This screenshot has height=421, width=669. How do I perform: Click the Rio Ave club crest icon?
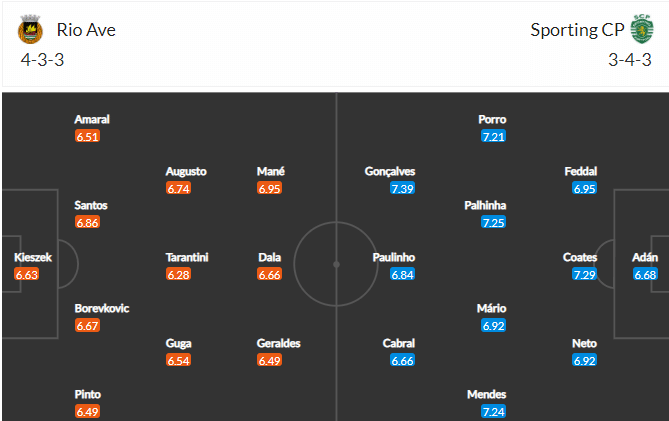tap(30, 29)
